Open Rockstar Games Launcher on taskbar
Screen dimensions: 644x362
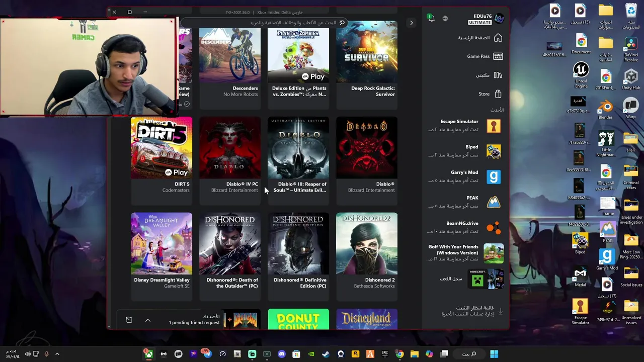[355, 354]
